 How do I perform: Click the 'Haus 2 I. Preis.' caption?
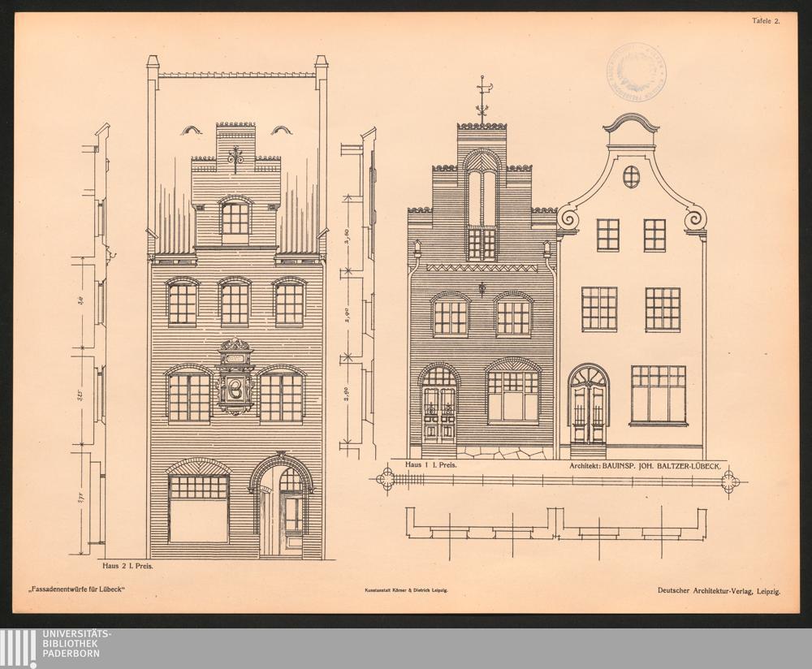pyautogui.click(x=127, y=566)
